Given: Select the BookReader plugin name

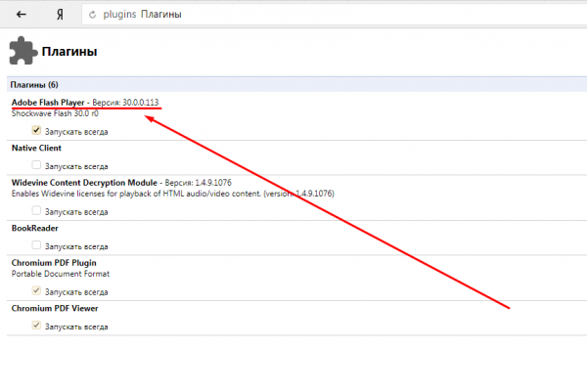Looking at the screenshot, I should 35,228.
